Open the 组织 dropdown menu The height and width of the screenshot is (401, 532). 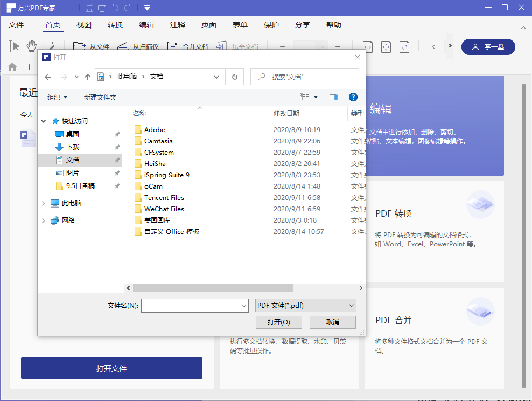56,97
